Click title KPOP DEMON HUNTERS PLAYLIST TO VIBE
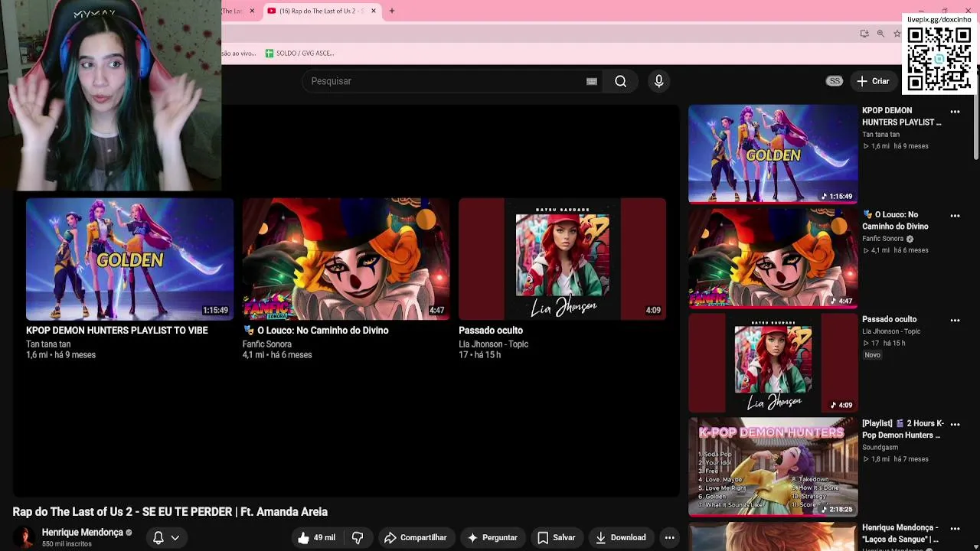This screenshot has height=551, width=980. coord(117,331)
